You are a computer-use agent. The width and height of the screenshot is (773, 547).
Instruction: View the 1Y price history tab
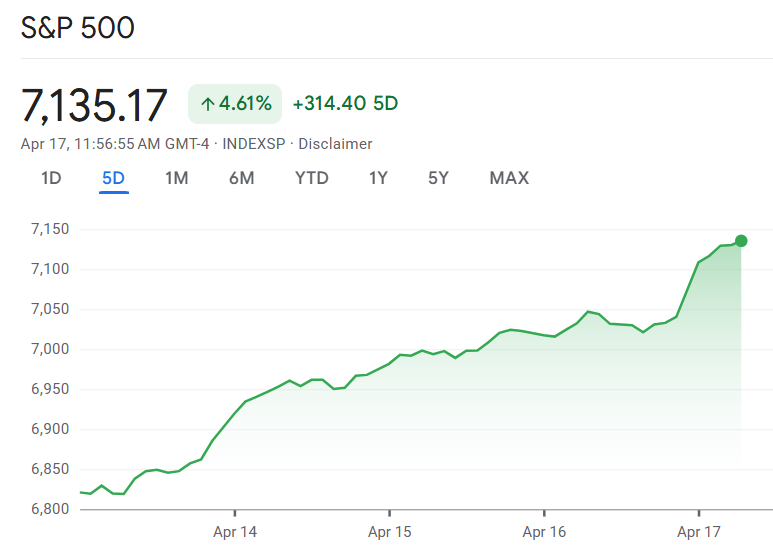click(x=378, y=179)
